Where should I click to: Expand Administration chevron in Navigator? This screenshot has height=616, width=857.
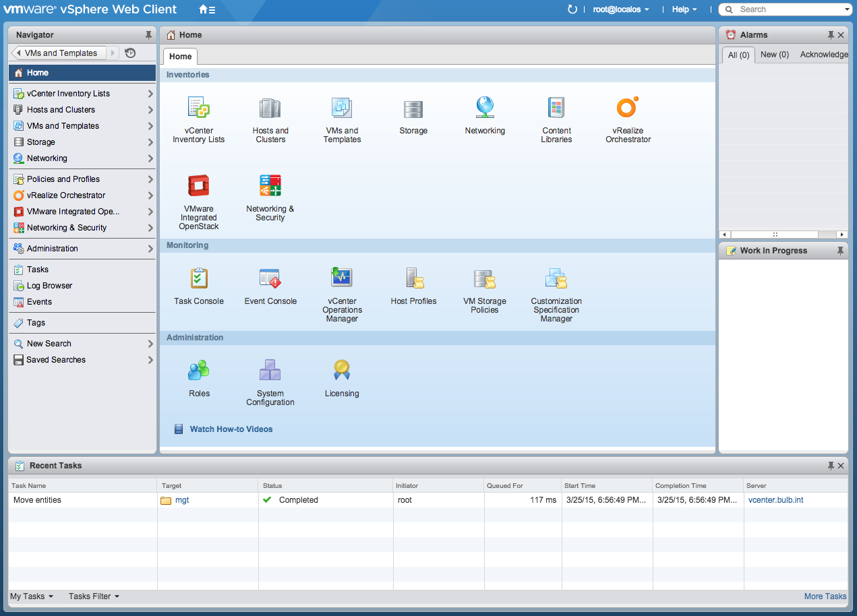pos(150,249)
